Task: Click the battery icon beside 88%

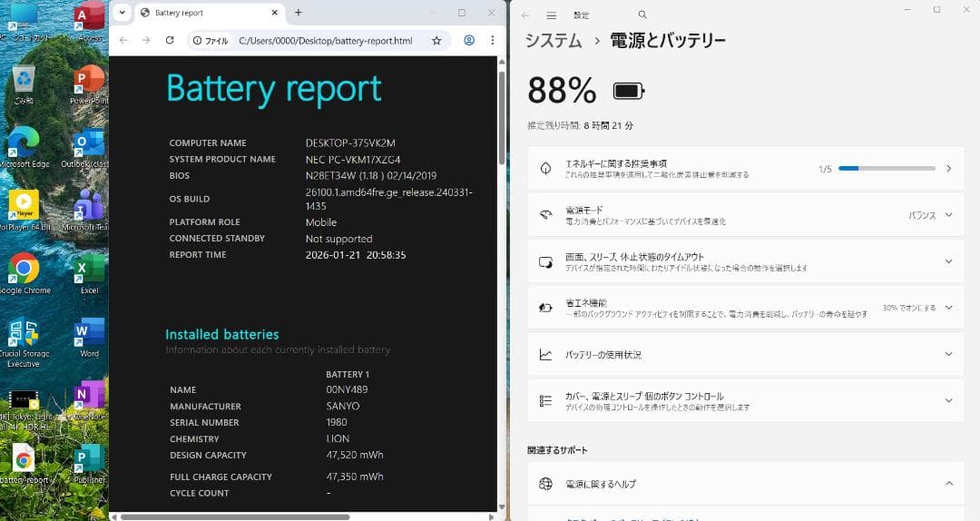Action: click(x=629, y=92)
